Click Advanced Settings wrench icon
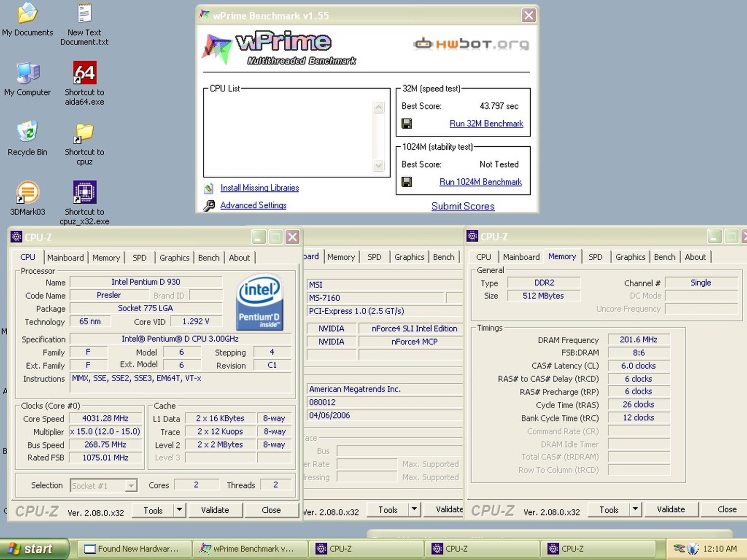Image resolution: width=747 pixels, height=560 pixels. pos(209,206)
